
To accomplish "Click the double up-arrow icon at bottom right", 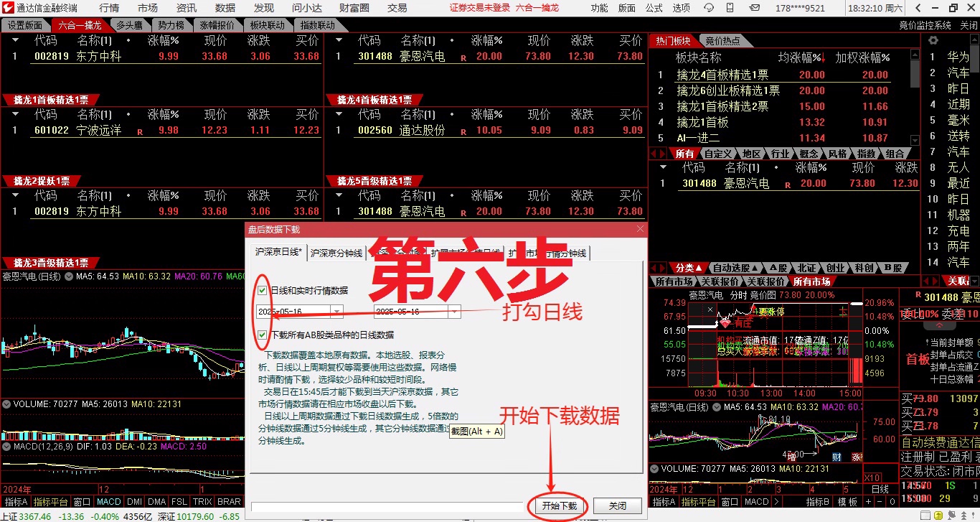I will pos(963,516).
